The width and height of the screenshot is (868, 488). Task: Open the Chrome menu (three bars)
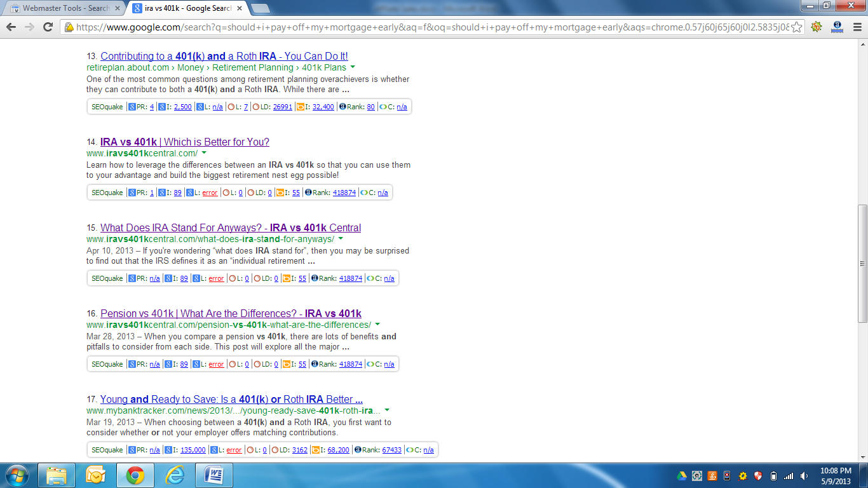pos(857,27)
